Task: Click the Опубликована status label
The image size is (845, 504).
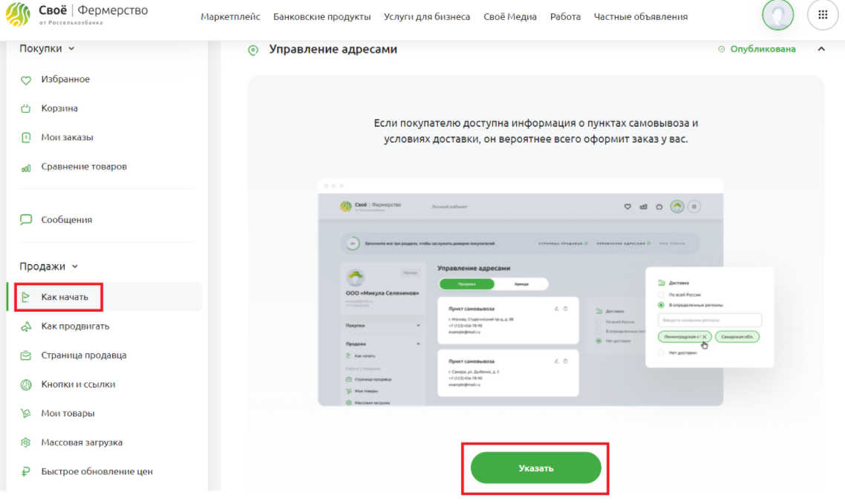Action: click(763, 49)
